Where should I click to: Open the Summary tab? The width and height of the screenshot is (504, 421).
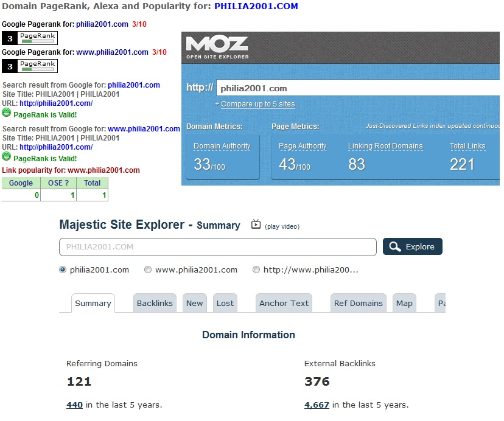tap(93, 303)
